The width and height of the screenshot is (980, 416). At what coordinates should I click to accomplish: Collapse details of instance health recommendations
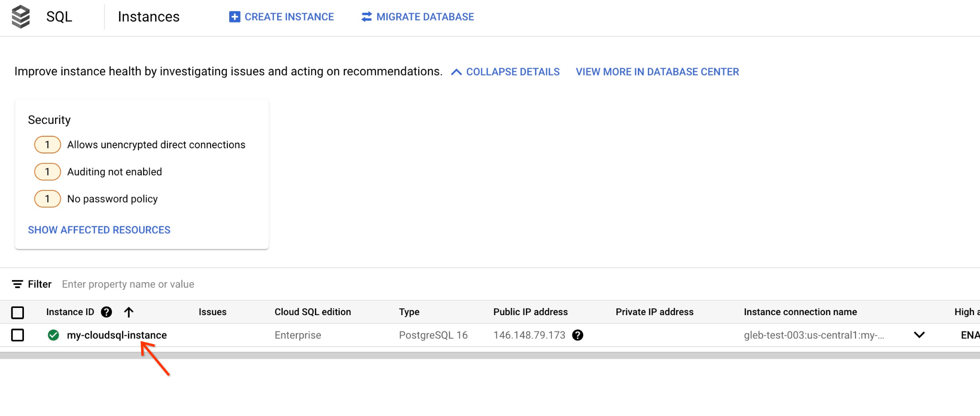tap(505, 72)
